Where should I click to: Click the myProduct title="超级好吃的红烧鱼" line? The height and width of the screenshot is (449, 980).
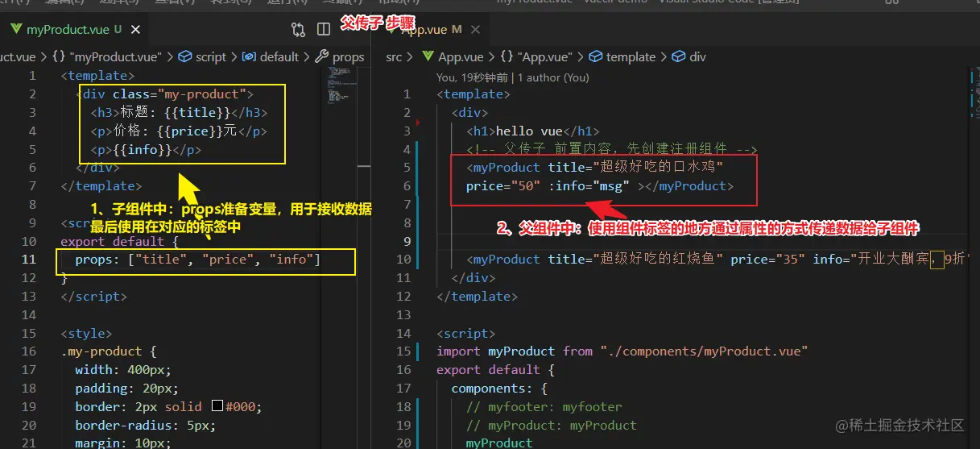[717, 260]
